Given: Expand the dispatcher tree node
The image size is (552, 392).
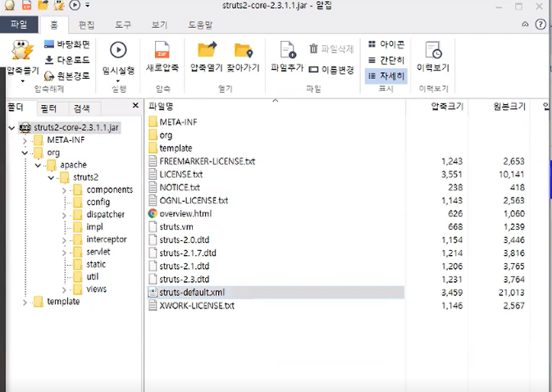Looking at the screenshot, I should [64, 215].
